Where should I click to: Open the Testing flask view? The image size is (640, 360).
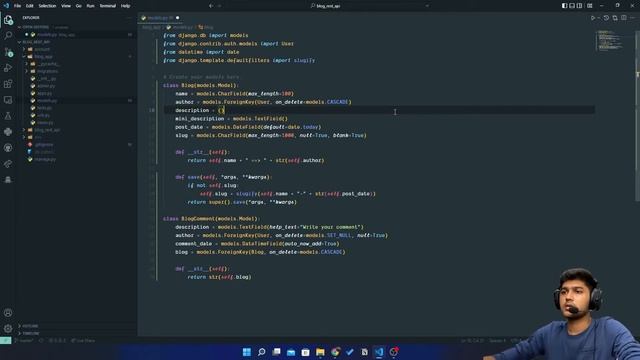tap(8, 116)
